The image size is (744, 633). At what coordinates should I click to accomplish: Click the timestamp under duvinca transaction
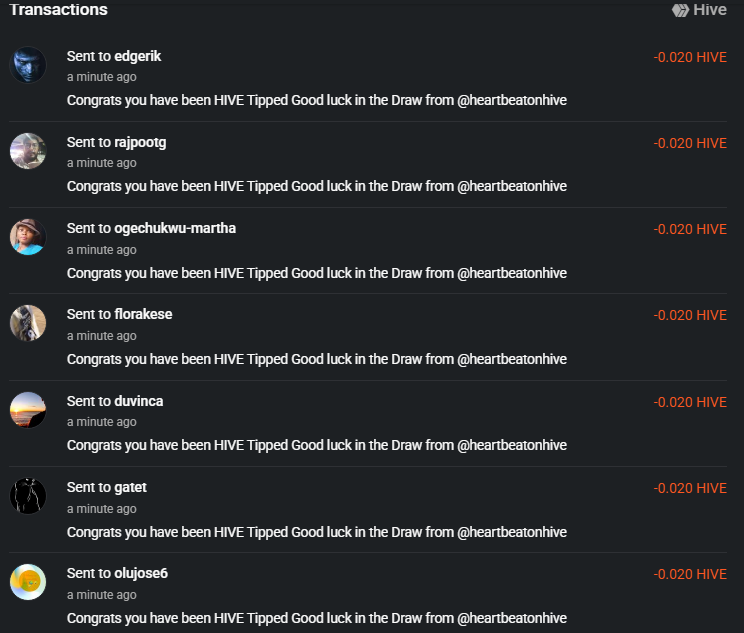point(102,422)
